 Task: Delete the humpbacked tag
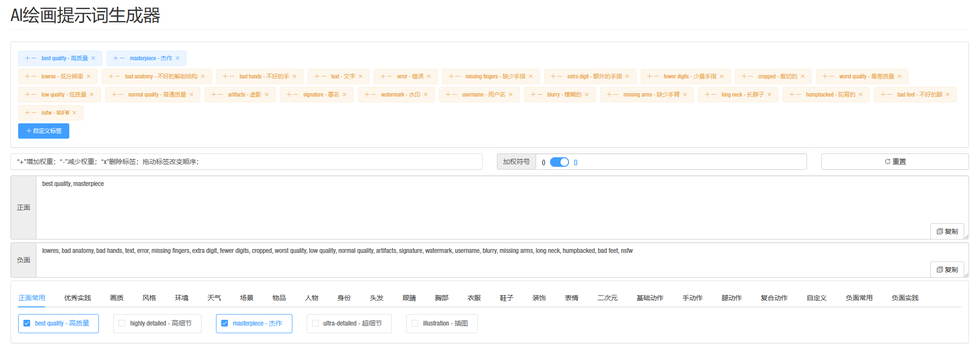click(x=861, y=95)
